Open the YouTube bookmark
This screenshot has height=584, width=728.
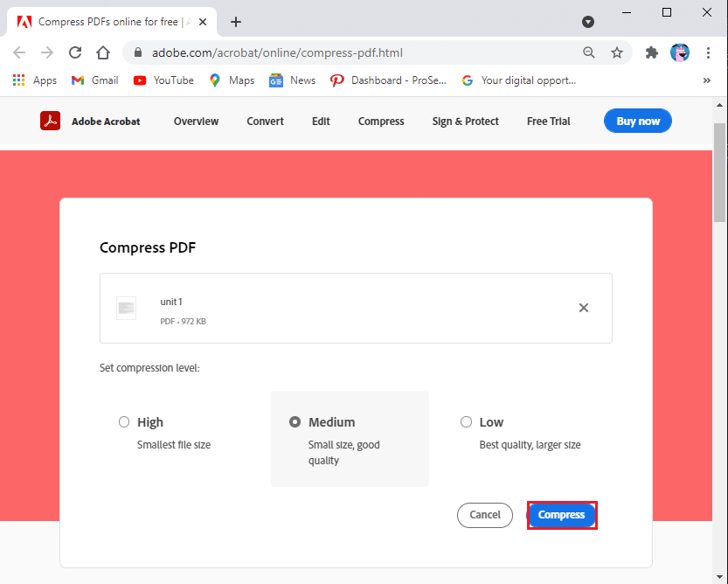163,80
